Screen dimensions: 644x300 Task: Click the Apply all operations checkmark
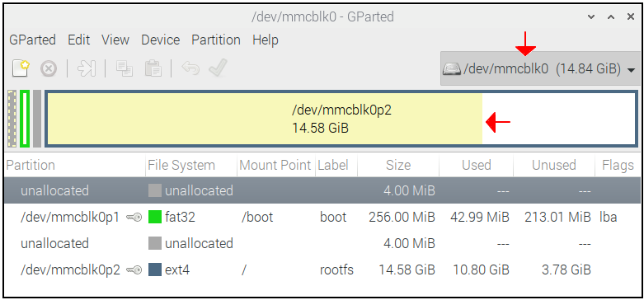(218, 68)
